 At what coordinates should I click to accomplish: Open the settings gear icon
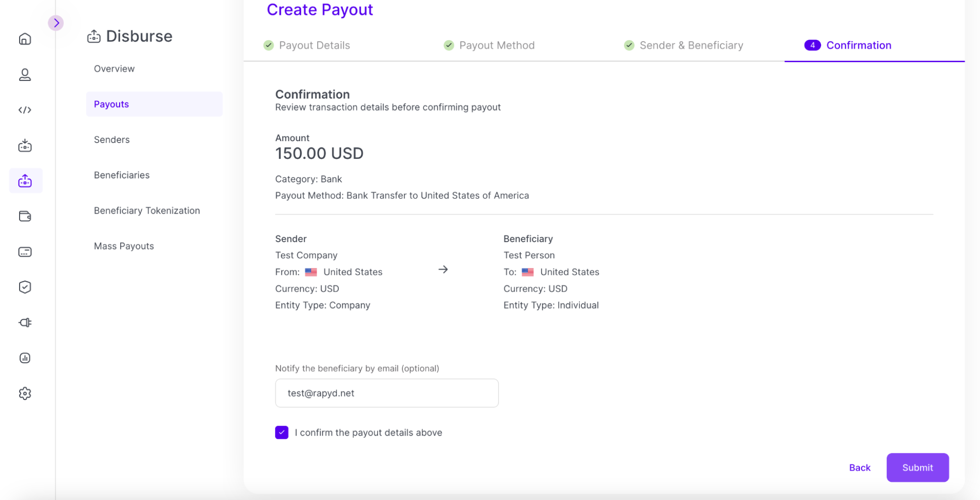coord(25,394)
